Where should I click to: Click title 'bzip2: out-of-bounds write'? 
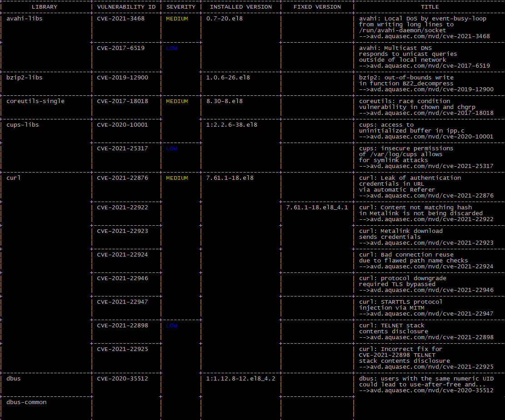pyautogui.click(x=406, y=78)
